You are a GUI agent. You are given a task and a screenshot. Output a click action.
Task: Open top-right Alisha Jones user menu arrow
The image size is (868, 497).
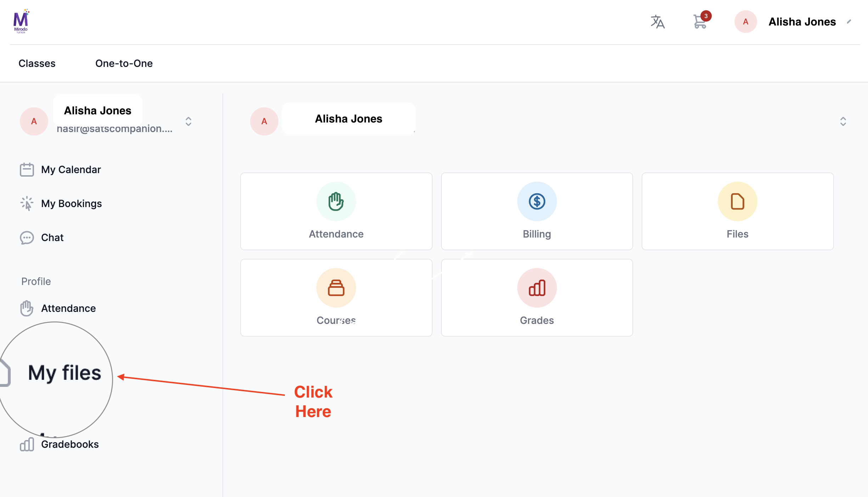(849, 22)
